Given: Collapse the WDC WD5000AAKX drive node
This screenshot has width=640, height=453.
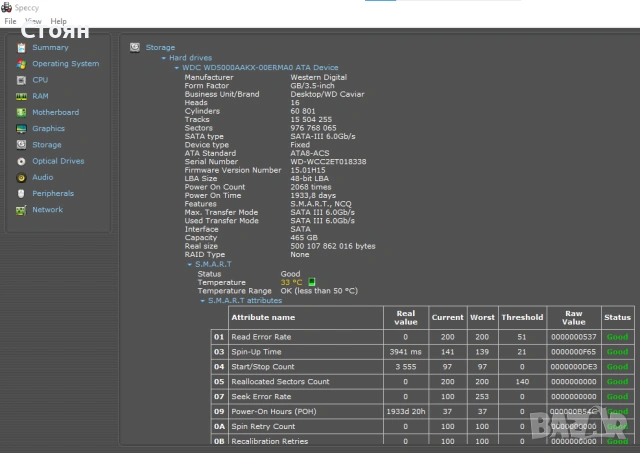Looking at the screenshot, I should tap(177, 68).
